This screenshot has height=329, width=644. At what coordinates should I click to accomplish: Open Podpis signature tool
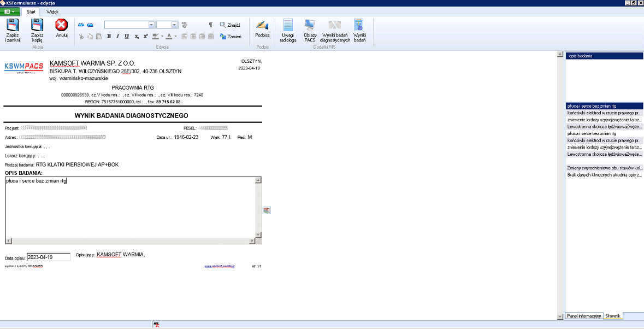[262, 25]
